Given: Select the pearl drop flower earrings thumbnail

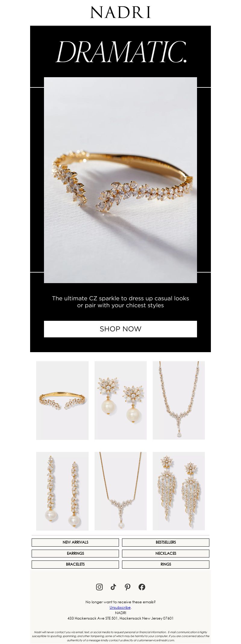Looking at the screenshot, I should point(120,400).
